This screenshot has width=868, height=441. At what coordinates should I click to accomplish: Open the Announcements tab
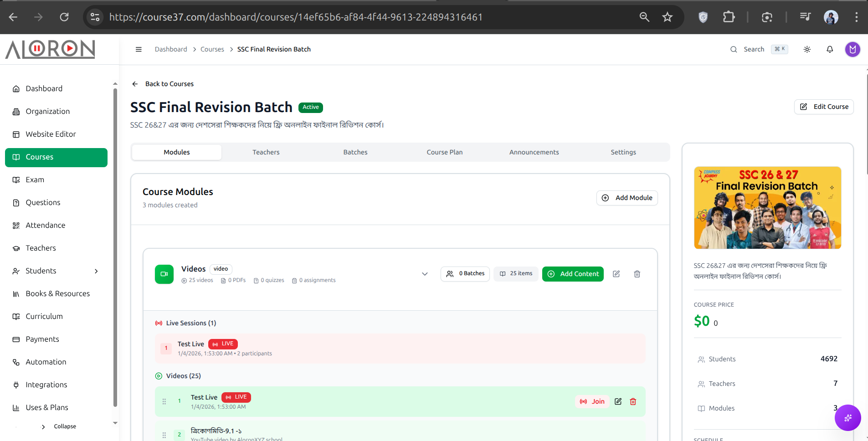coord(534,152)
